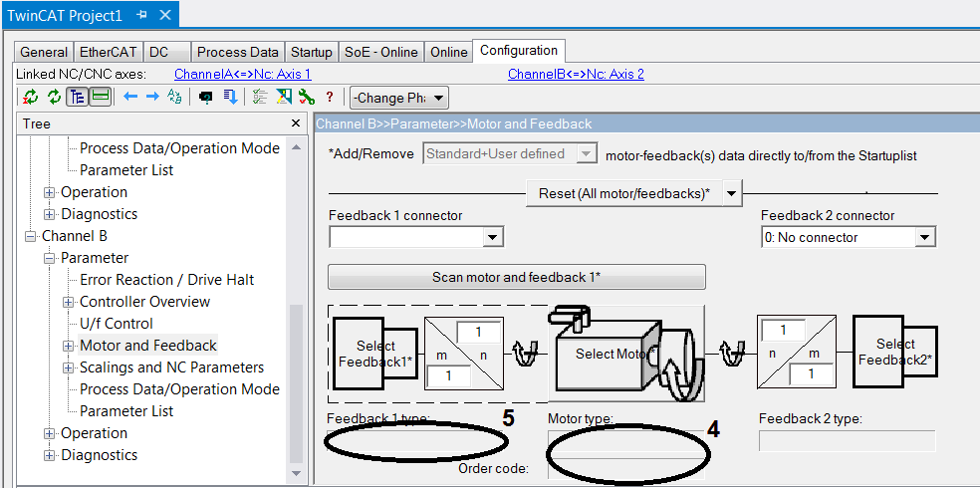980x488 pixels.
Task: Click the green refresh arrows icon
Action: [55, 98]
